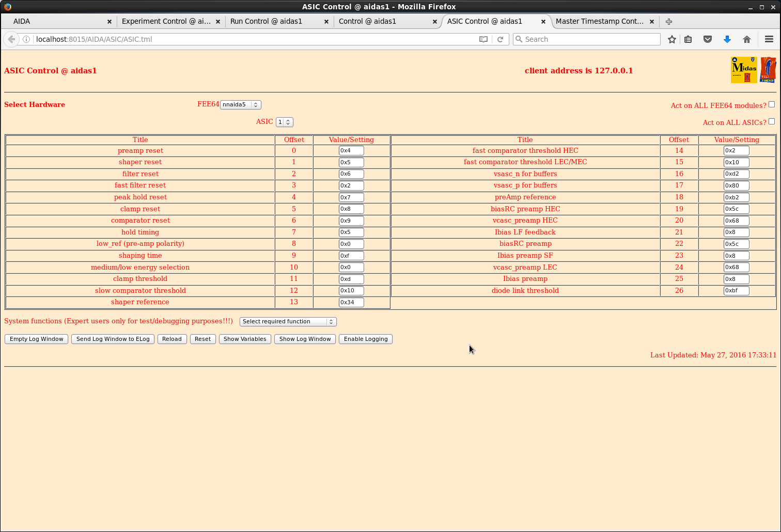Viewport: 781px width, 532px height.
Task: Close the AIDA tab
Action: click(x=110, y=22)
